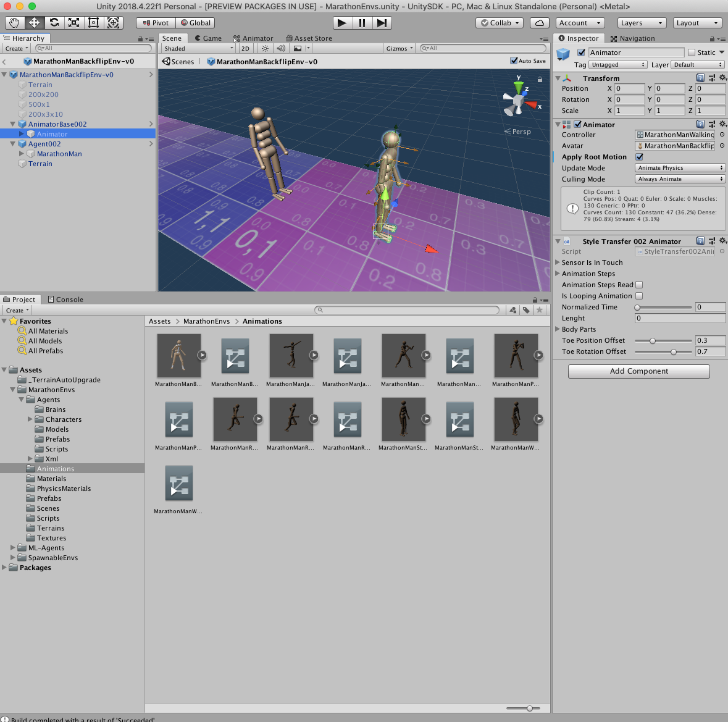Select the Scale tool
The height and width of the screenshot is (722, 728).
point(75,23)
